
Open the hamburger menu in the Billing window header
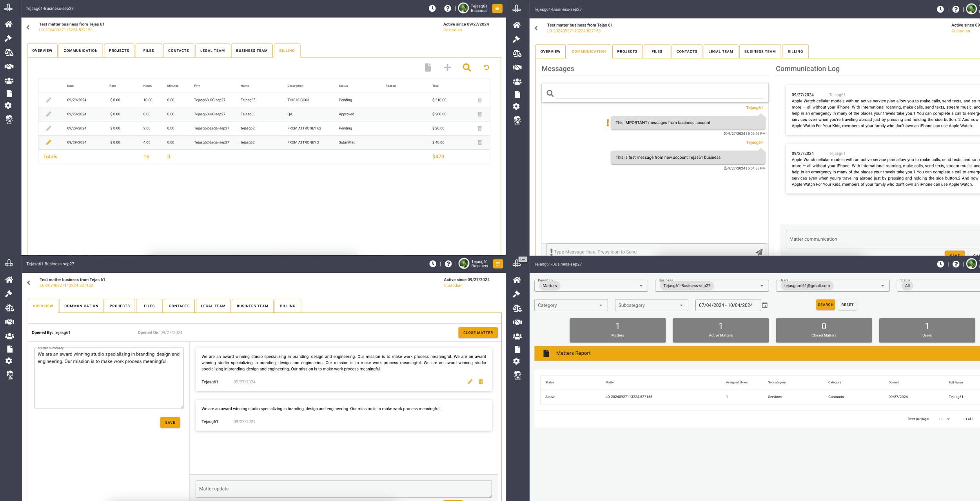497,8
